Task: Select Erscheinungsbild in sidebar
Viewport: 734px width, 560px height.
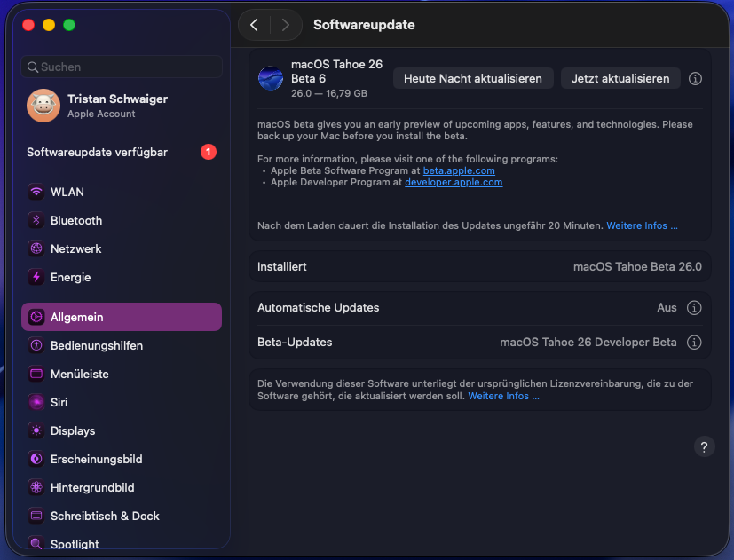Action: pos(96,459)
